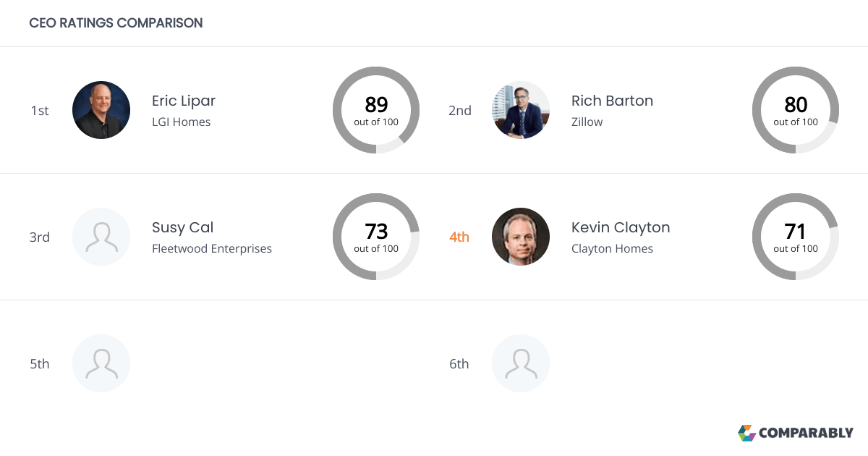Image resolution: width=868 pixels, height=456 pixels.
Task: Click Rich Barton's profile photo
Action: pyautogui.click(x=521, y=110)
